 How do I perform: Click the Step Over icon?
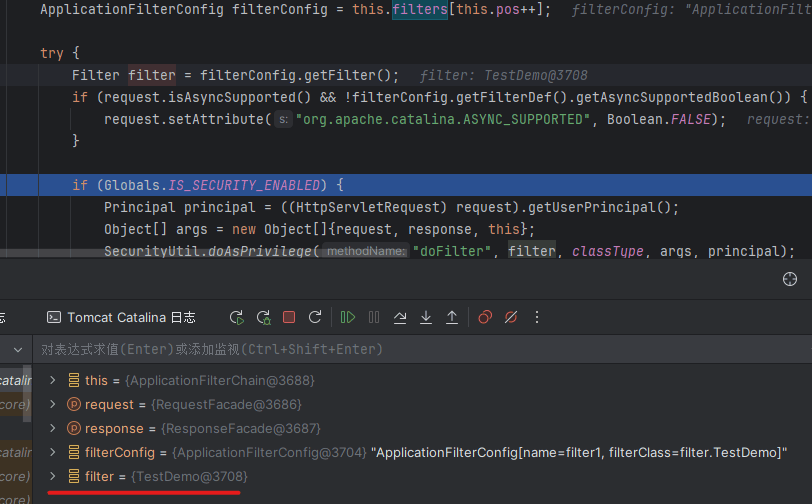(400, 317)
